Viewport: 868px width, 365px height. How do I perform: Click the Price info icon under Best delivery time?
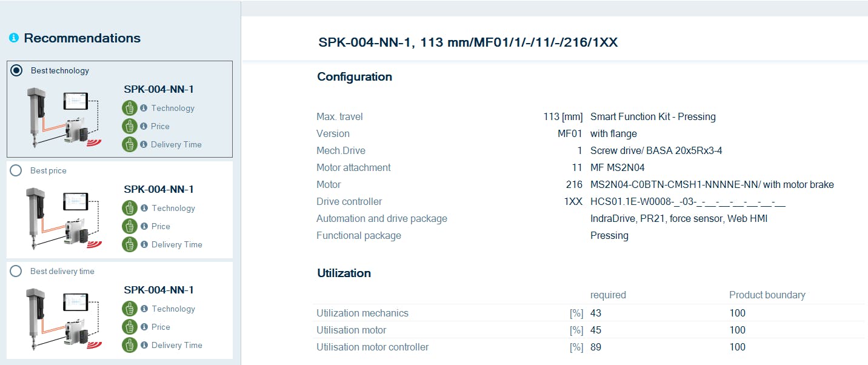tap(144, 327)
